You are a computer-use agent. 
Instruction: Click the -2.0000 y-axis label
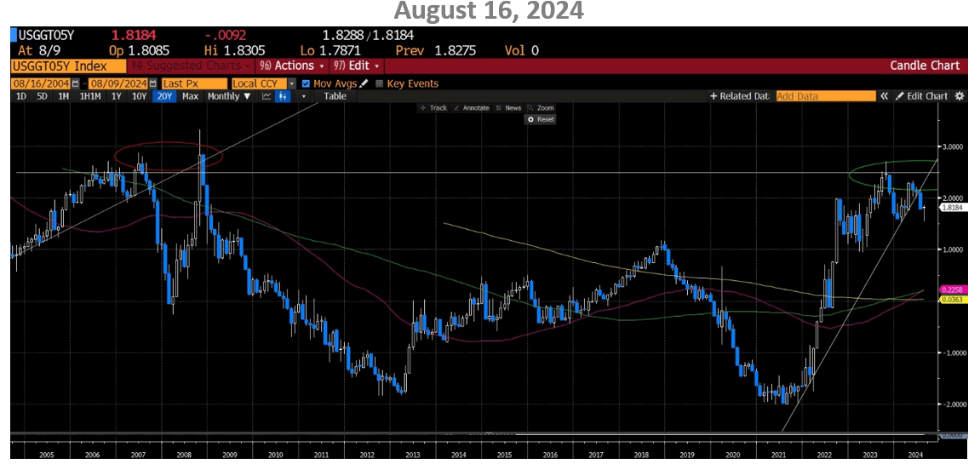point(953,404)
